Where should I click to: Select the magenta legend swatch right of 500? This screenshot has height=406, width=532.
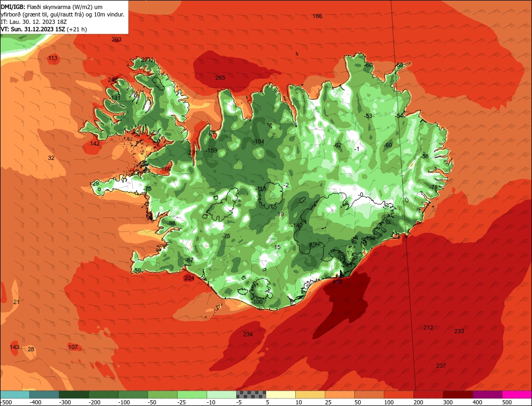coord(517,394)
